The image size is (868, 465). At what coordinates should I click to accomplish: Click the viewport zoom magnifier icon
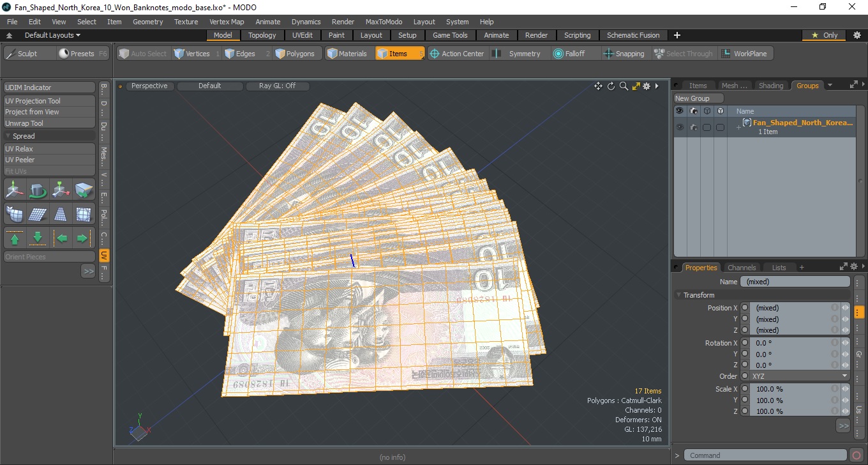(x=624, y=86)
